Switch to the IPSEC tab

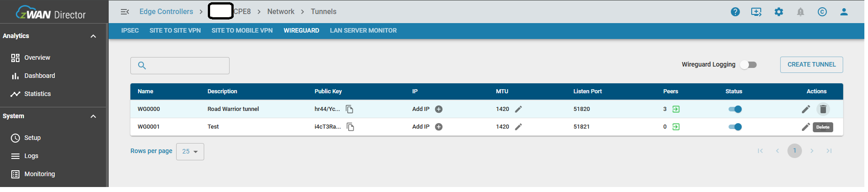tap(130, 31)
